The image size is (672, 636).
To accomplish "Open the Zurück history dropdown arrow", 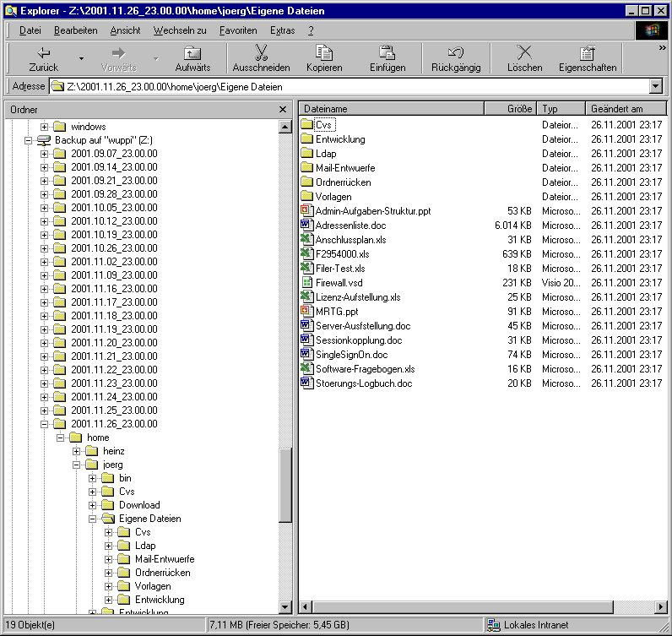I will tap(81, 58).
